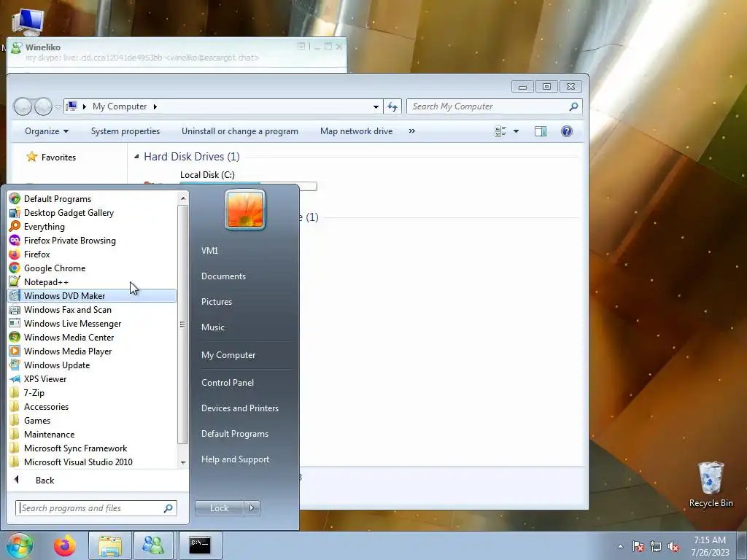This screenshot has width=747, height=560.
Task: Toggle the Explorer preview pane
Action: tap(541, 131)
